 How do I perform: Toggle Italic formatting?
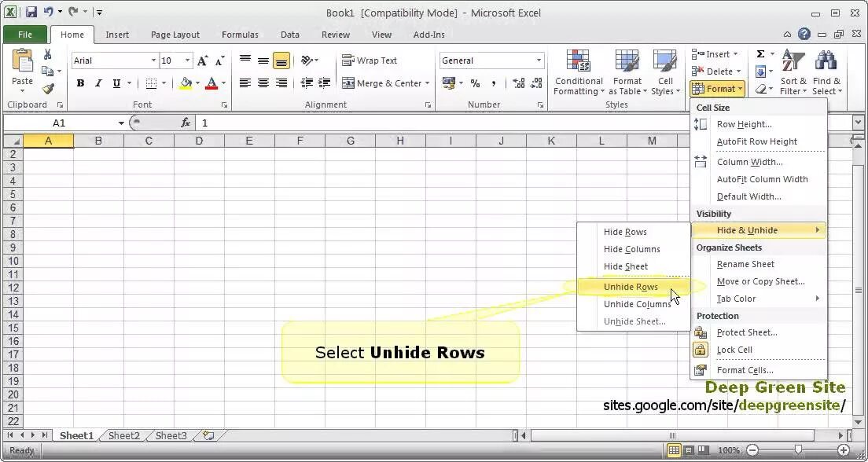(x=98, y=83)
